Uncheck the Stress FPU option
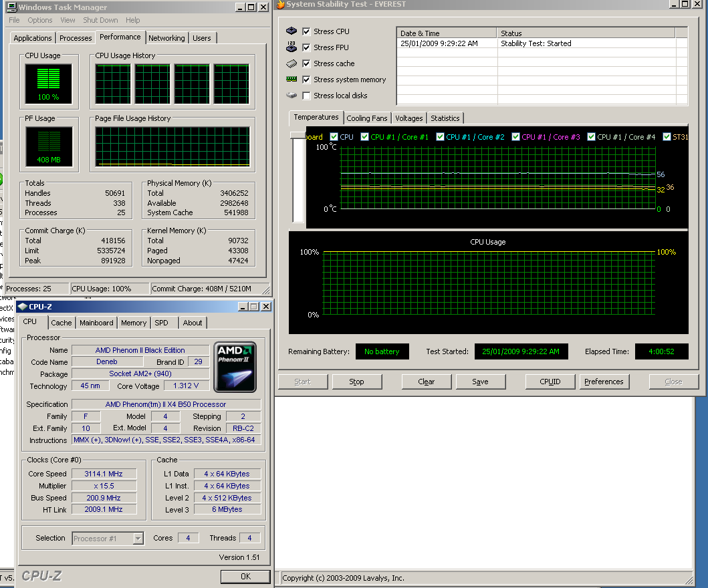Image resolution: width=708 pixels, height=588 pixels. tap(306, 47)
